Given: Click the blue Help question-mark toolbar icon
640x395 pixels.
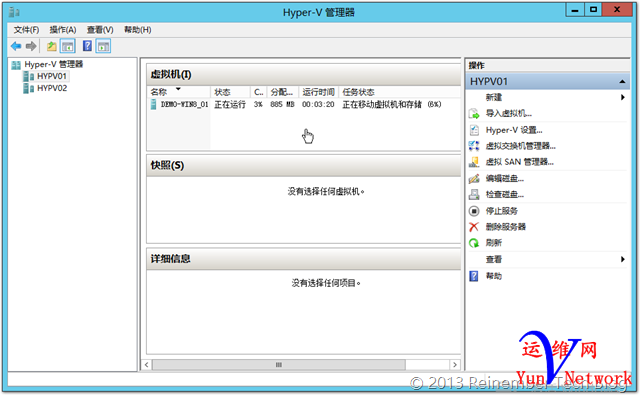Looking at the screenshot, I should pos(87,46).
